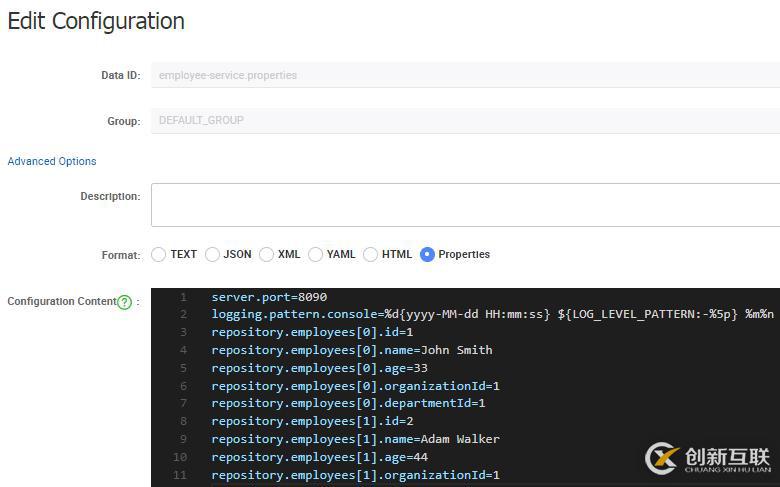Click inside the Description text box
This screenshot has height=487, width=780.
(466, 205)
